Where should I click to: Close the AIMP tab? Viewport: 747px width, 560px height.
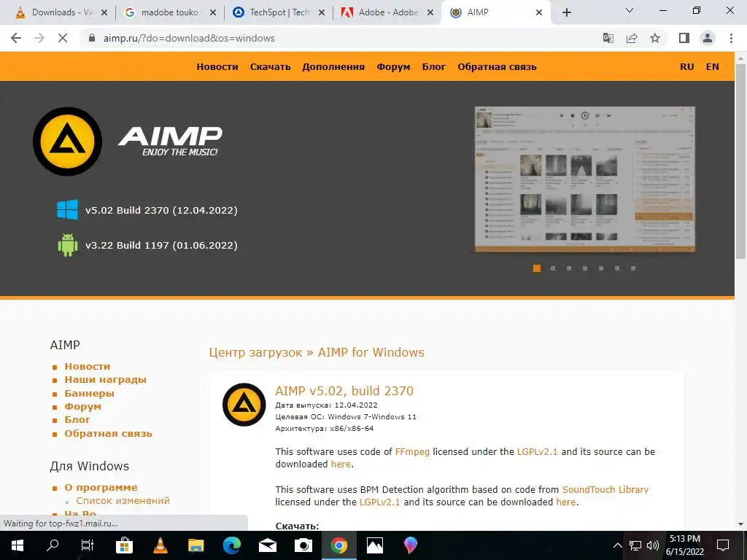539,12
